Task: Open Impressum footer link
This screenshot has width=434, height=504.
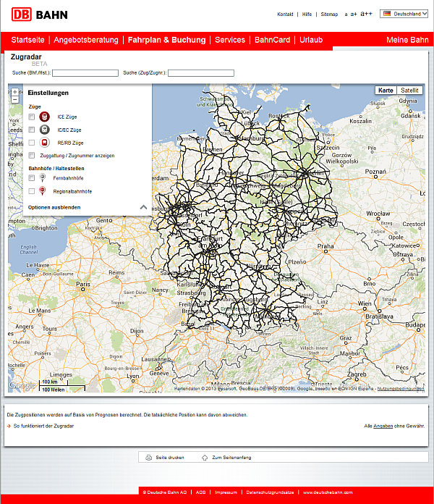Action: pos(226,492)
